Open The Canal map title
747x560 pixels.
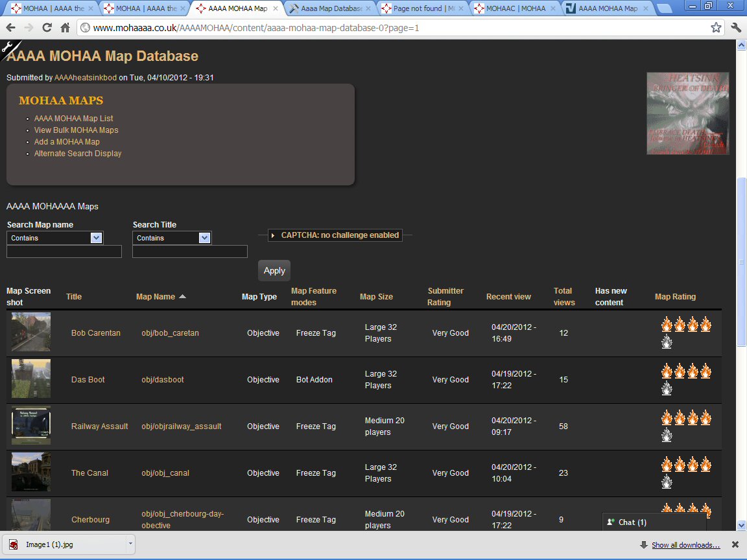coord(89,473)
